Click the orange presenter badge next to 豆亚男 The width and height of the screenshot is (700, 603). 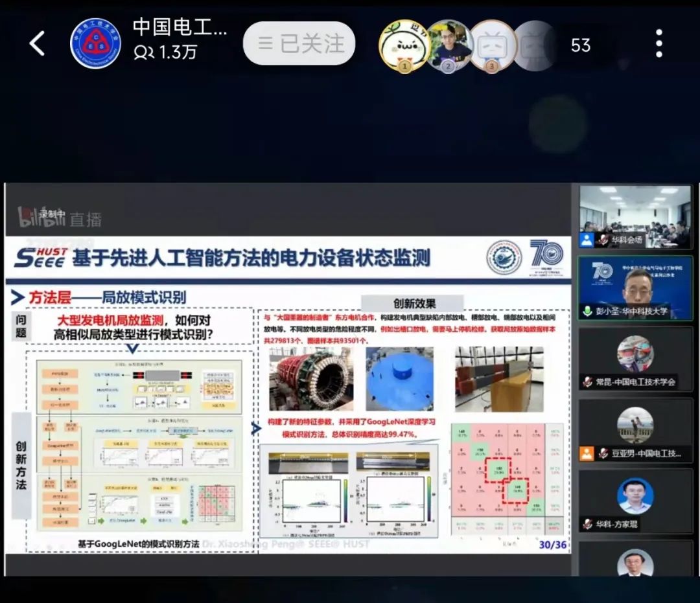pyautogui.click(x=586, y=453)
